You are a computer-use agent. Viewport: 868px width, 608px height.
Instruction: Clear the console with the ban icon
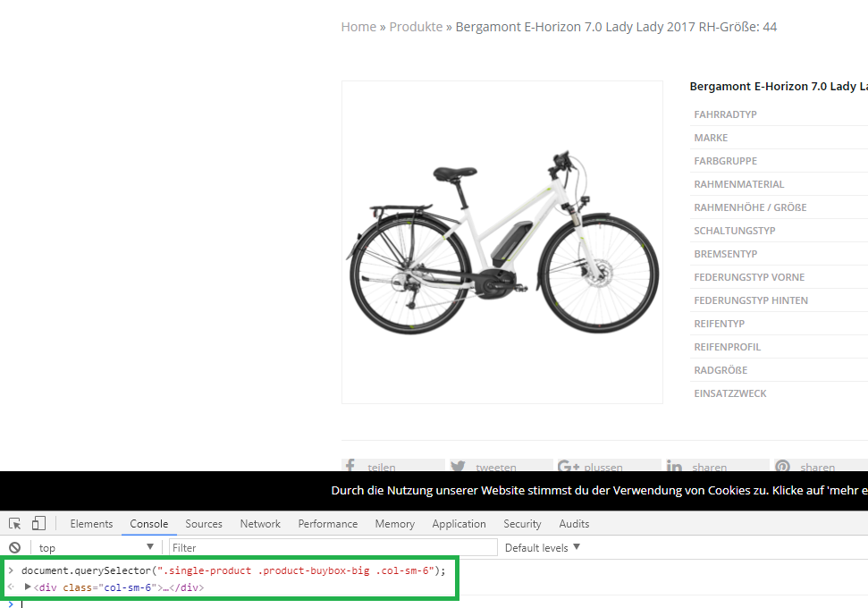click(x=15, y=547)
